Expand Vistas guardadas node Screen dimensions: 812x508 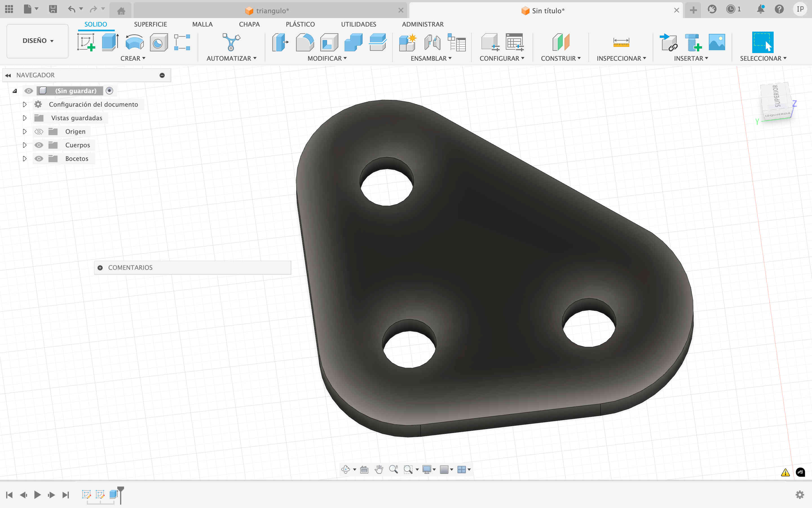pyautogui.click(x=25, y=118)
